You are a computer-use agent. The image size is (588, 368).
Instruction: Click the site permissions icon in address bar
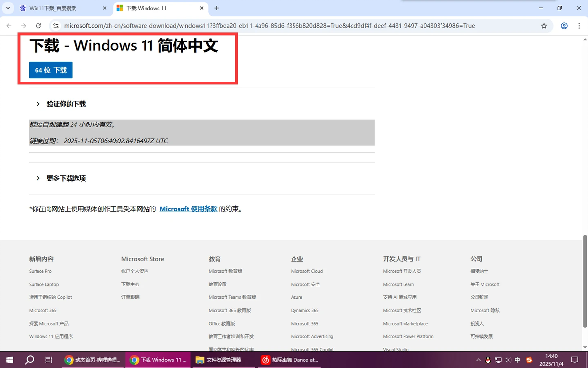(x=56, y=26)
